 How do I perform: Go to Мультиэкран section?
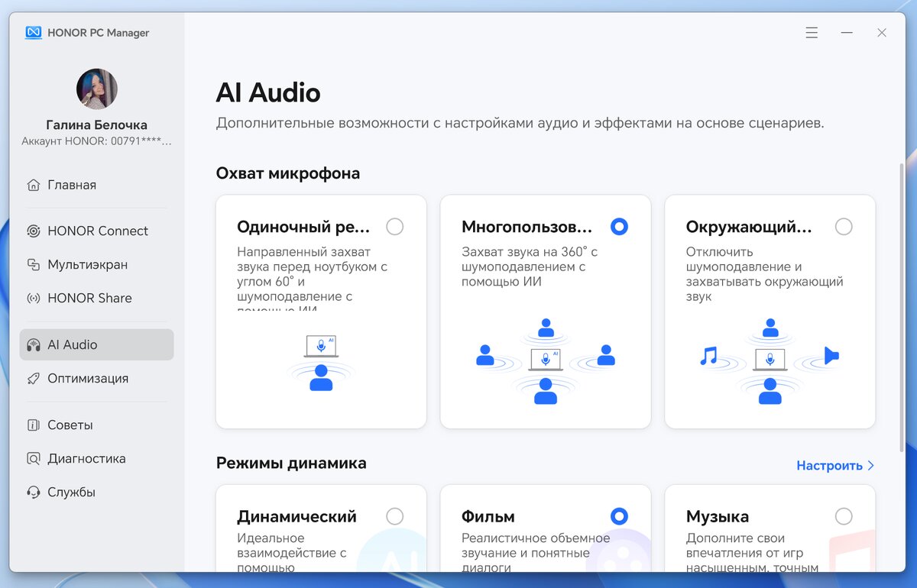click(96, 264)
